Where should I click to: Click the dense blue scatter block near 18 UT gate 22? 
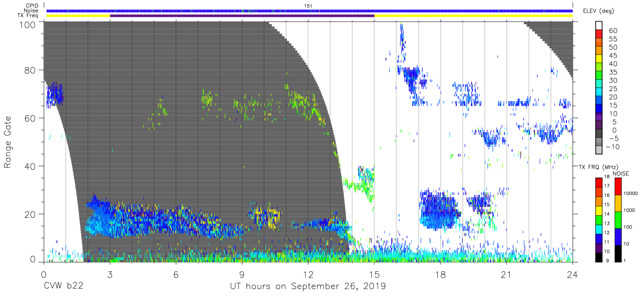coord(439,210)
